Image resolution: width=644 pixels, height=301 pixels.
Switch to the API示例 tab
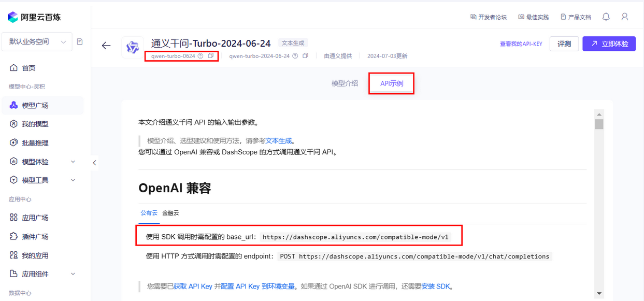pyautogui.click(x=392, y=83)
